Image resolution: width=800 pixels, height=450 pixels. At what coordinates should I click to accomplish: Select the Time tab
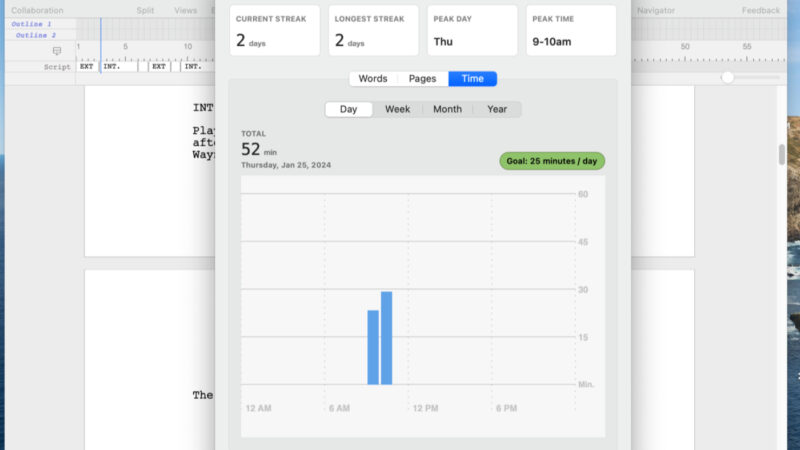pyautogui.click(x=472, y=79)
